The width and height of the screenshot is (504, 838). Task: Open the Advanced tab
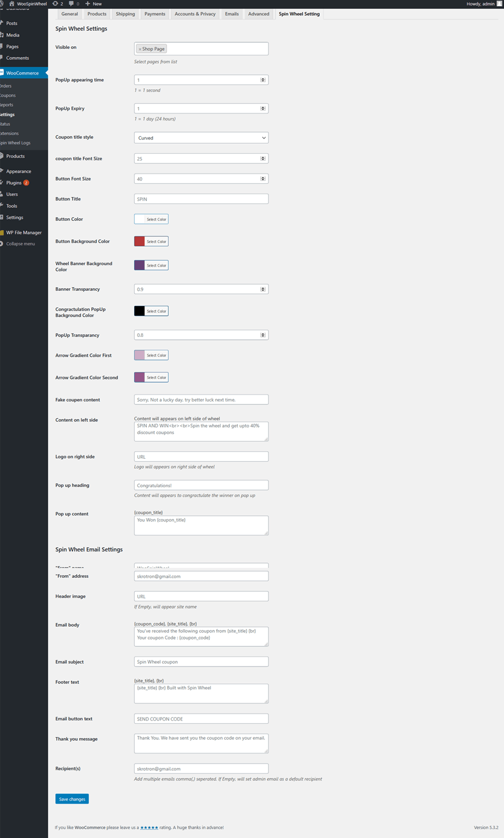click(x=259, y=14)
